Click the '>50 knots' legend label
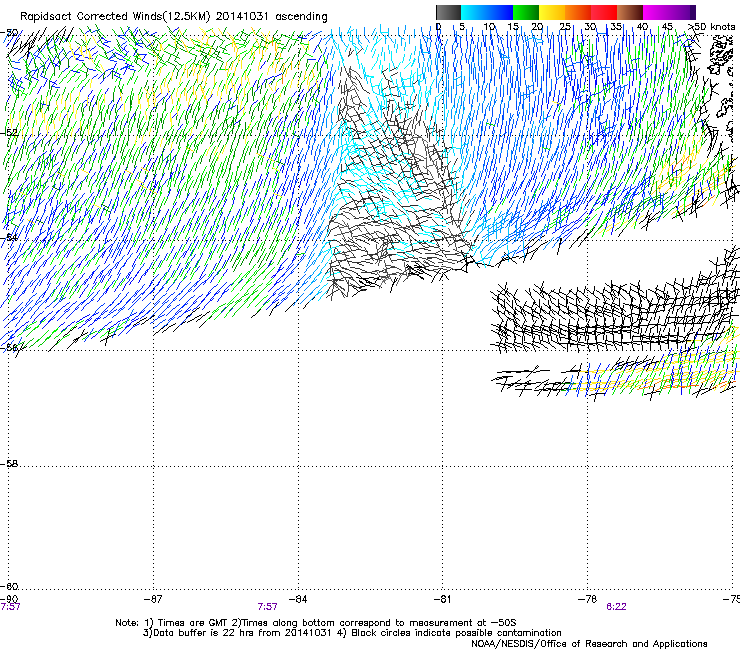The width and height of the screenshot is (740, 650). [711, 26]
